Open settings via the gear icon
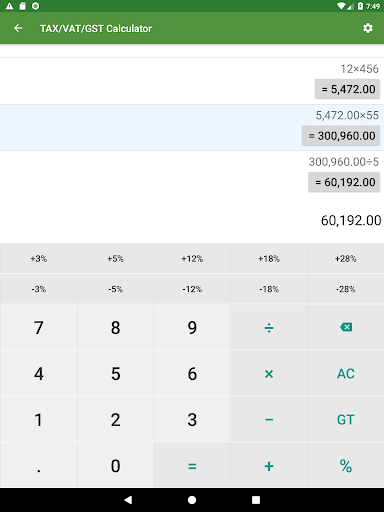This screenshot has width=384, height=512. tap(367, 28)
